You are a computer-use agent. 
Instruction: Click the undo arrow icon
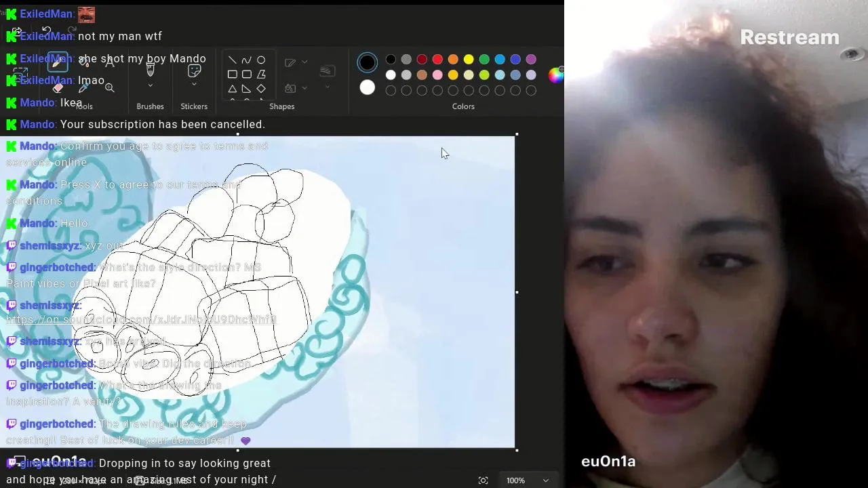pos(46,31)
